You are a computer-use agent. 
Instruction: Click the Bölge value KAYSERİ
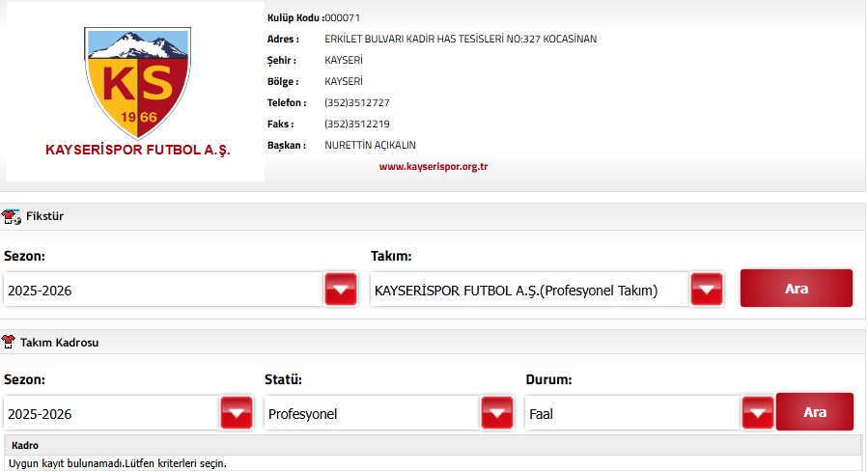(344, 81)
